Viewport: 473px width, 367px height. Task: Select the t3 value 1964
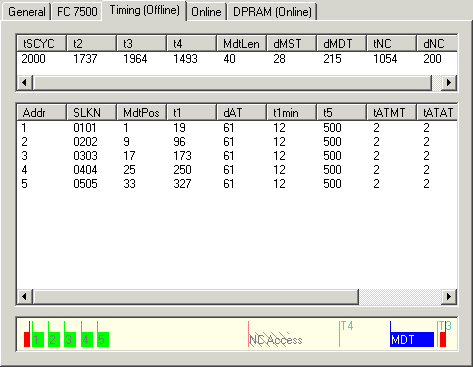pyautogui.click(x=135, y=59)
